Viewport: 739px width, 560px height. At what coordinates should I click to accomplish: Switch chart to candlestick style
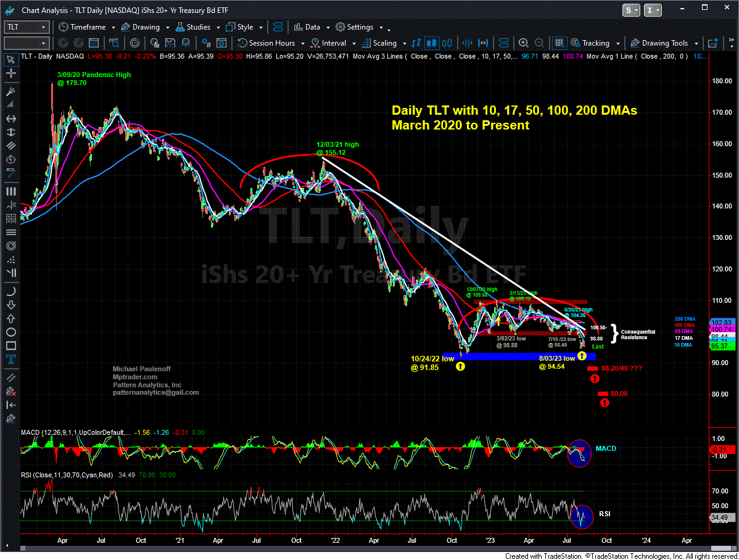coord(431,43)
